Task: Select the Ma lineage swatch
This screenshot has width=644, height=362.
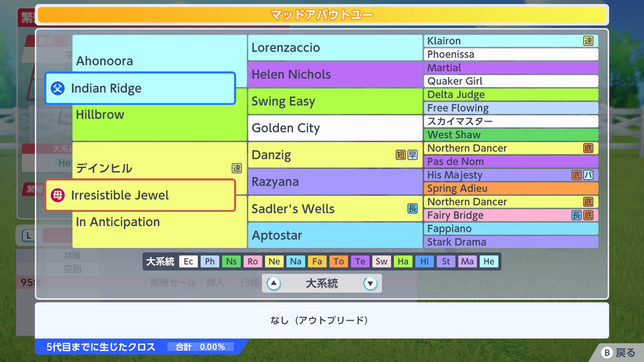Action: [467, 261]
